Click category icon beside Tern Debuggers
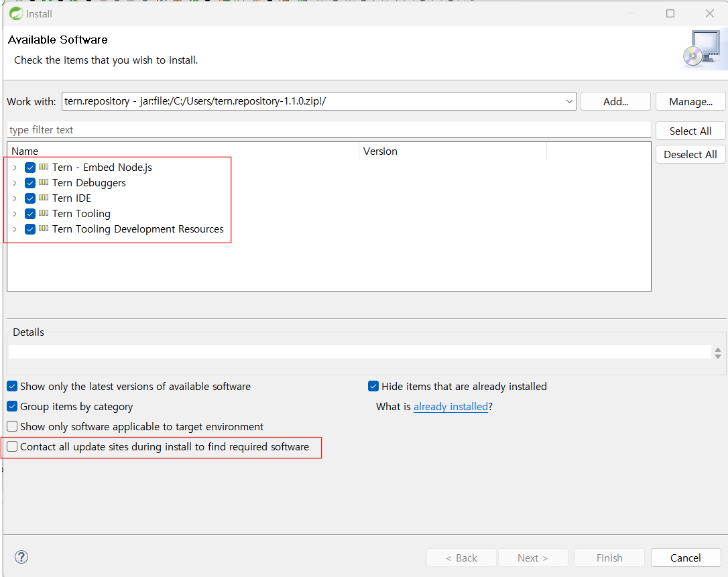The image size is (728, 577). coord(44,182)
